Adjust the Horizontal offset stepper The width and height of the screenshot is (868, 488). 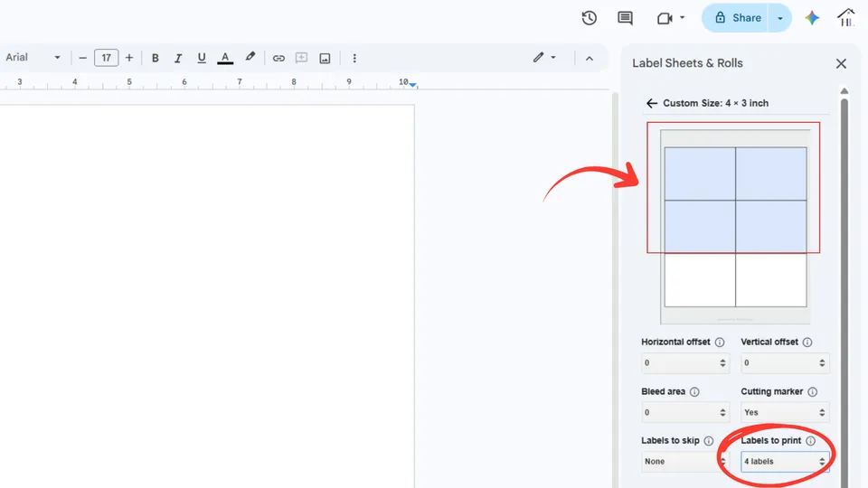(722, 363)
